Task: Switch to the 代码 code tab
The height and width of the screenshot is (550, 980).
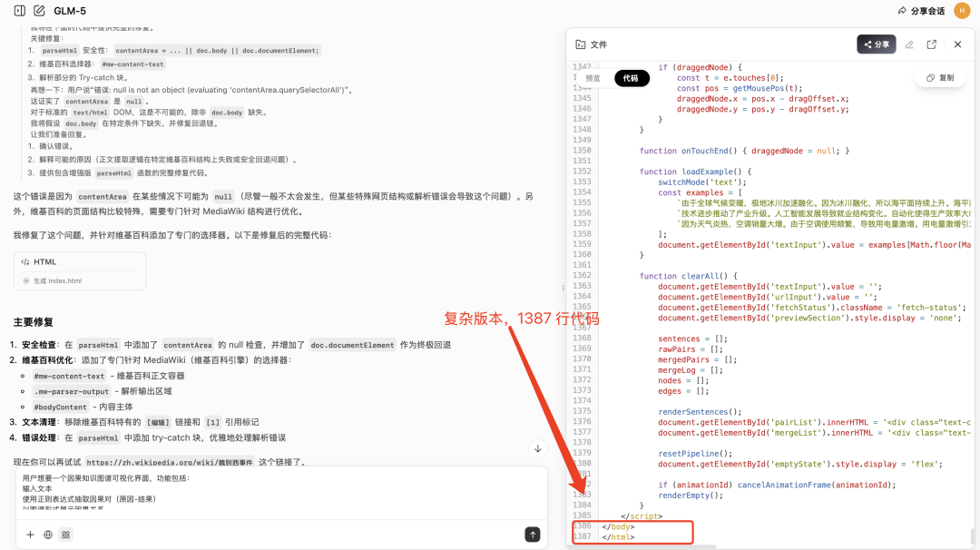Action: [x=631, y=78]
